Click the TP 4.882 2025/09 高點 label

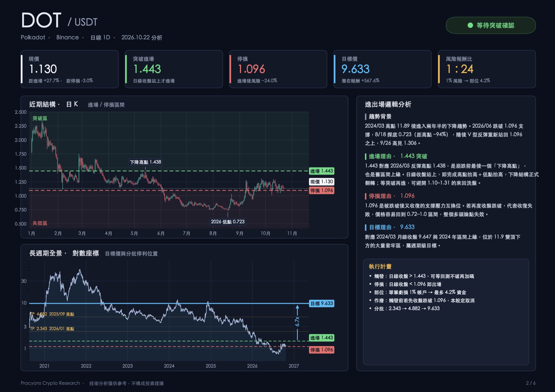point(52,314)
